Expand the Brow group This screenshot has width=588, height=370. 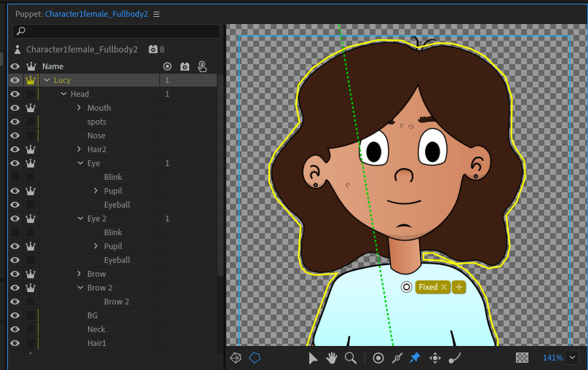pos(79,274)
